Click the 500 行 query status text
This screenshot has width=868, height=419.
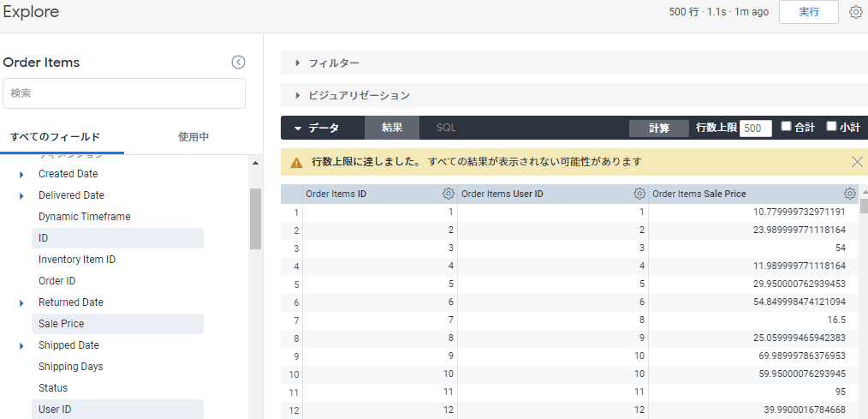[x=718, y=12]
